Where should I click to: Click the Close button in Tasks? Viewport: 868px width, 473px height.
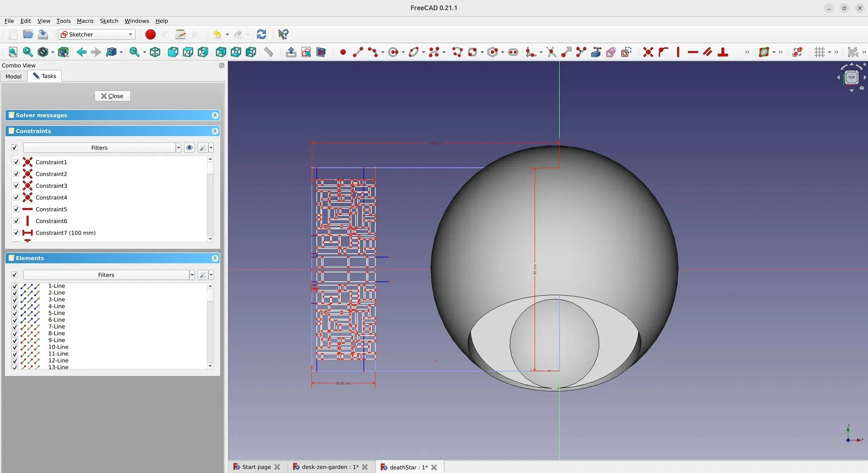click(x=112, y=96)
